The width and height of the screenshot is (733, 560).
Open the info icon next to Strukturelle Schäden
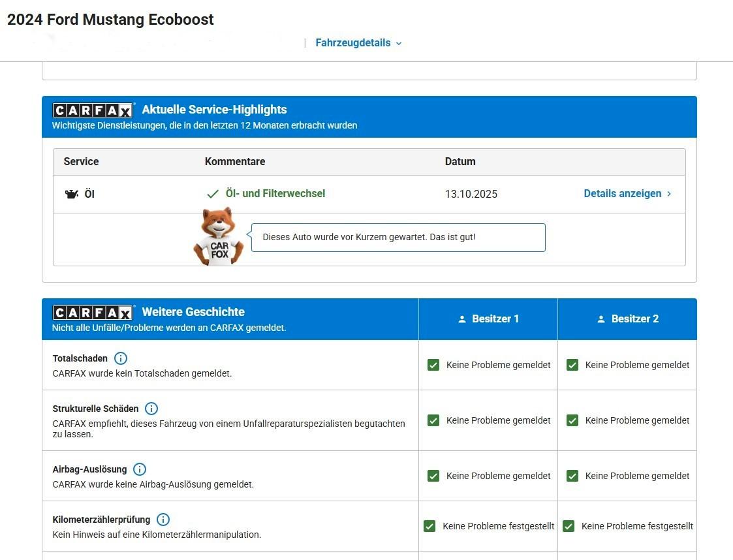(x=151, y=409)
